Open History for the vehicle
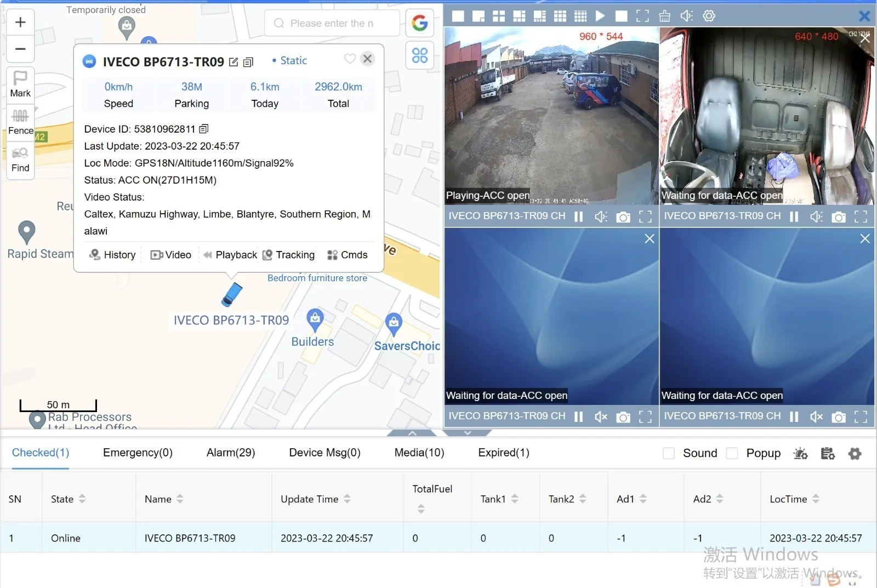Viewport: 877px width, 588px height. coord(112,255)
